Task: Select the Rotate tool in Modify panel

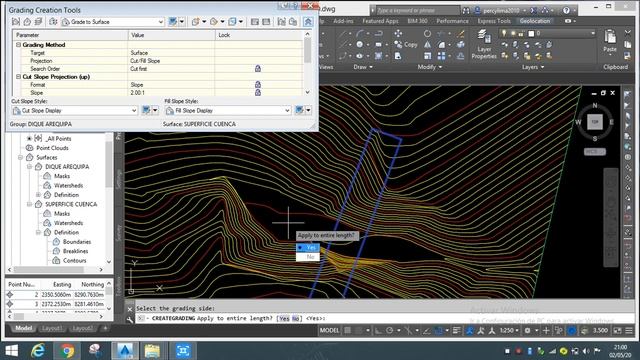Action: point(427,33)
